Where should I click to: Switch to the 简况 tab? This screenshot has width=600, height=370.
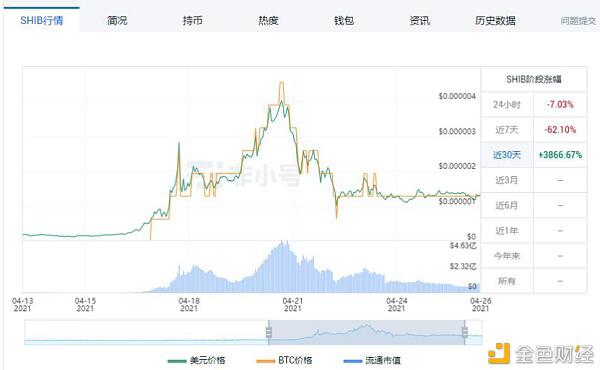pyautogui.click(x=117, y=20)
